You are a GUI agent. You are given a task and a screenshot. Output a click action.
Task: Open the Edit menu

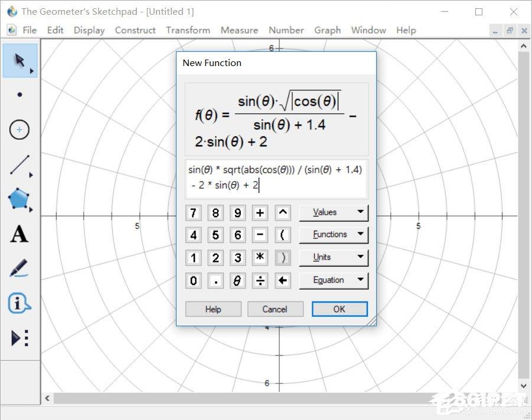(x=56, y=30)
